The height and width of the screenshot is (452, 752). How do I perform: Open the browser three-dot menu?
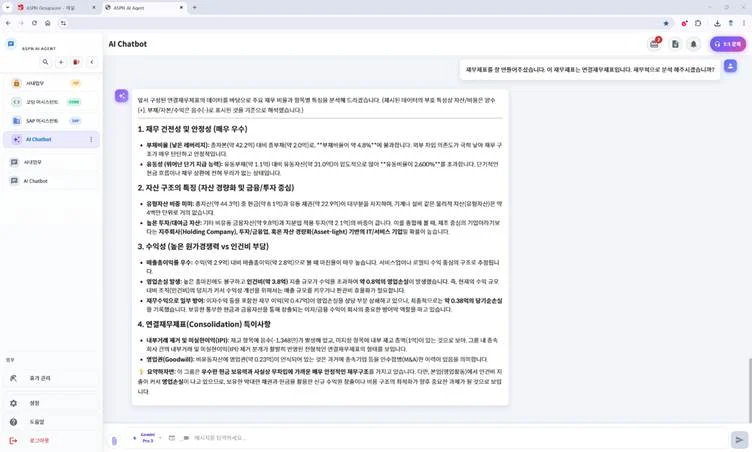(744, 23)
